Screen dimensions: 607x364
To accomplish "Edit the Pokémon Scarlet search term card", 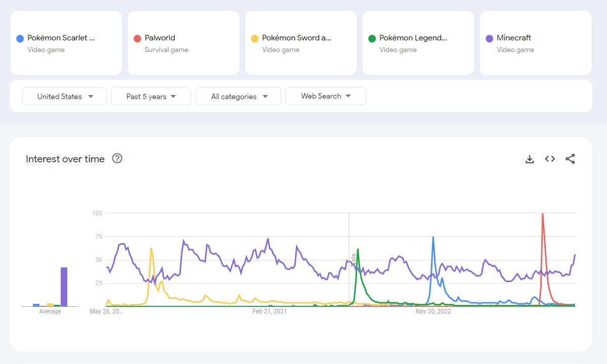I will tap(66, 43).
